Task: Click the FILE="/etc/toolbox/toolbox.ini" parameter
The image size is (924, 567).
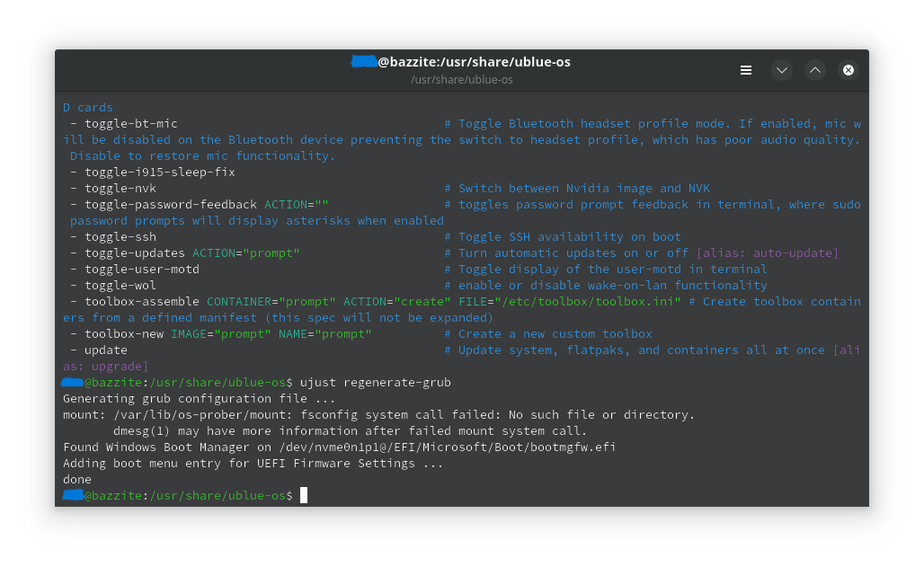Action: click(570, 302)
